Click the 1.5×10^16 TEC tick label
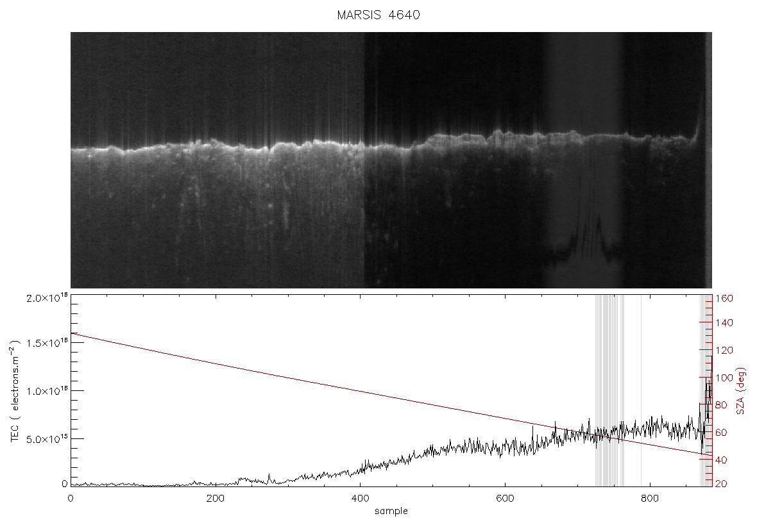The width and height of the screenshot is (757, 532). coord(47,342)
